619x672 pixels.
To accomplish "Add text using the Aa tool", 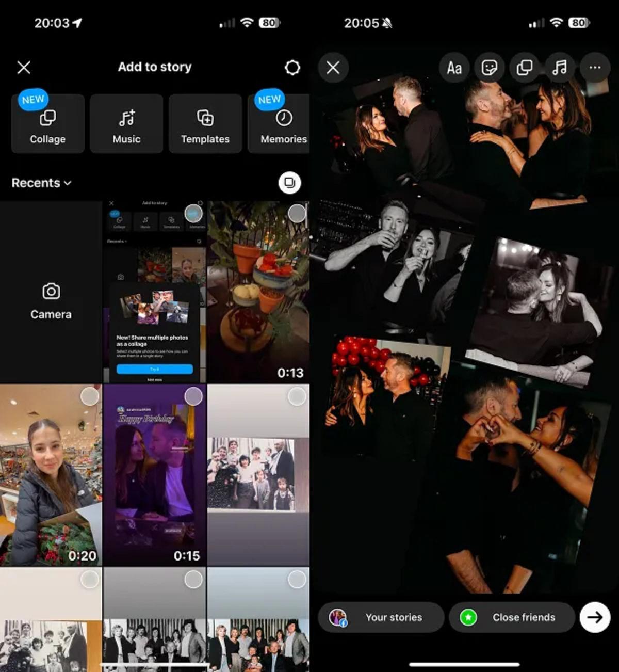I will click(x=453, y=67).
